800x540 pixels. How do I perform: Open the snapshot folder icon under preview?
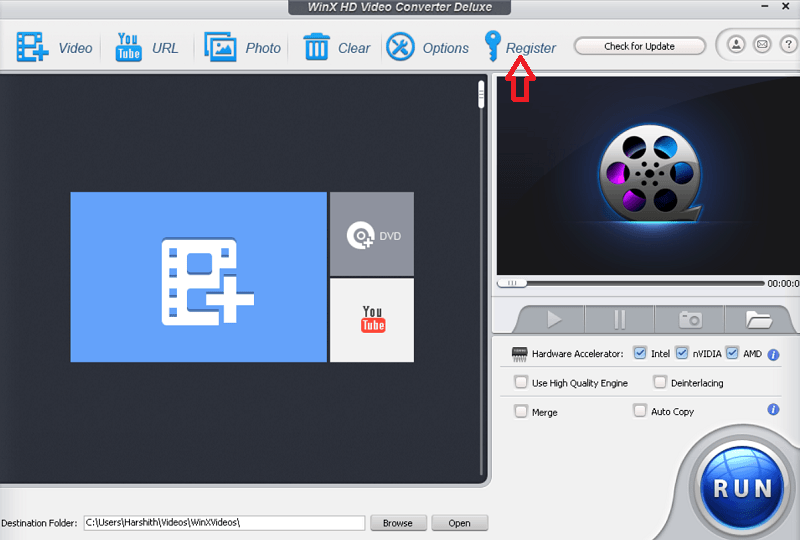pos(760,319)
